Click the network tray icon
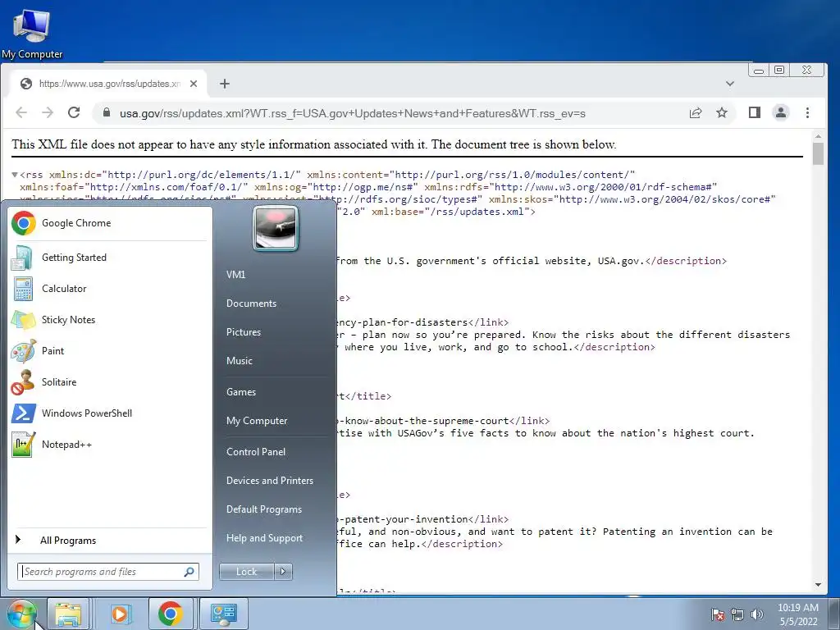This screenshot has height=630, width=840. point(737,615)
